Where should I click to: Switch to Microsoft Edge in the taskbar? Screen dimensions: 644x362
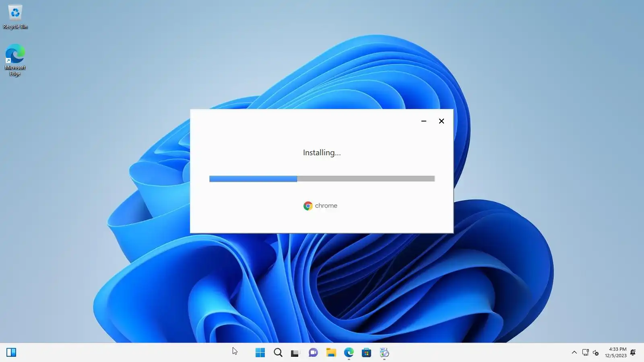(349, 353)
